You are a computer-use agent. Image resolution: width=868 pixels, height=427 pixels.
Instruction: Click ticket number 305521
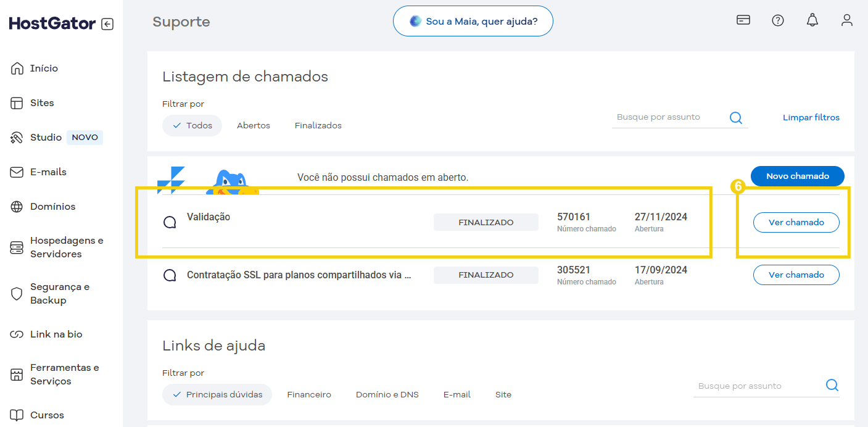point(574,270)
